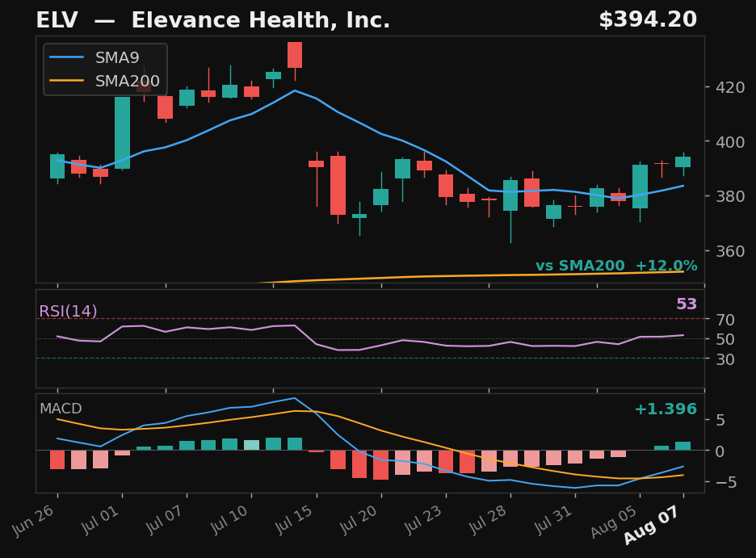Click the RSI(14) panel label

68,311
